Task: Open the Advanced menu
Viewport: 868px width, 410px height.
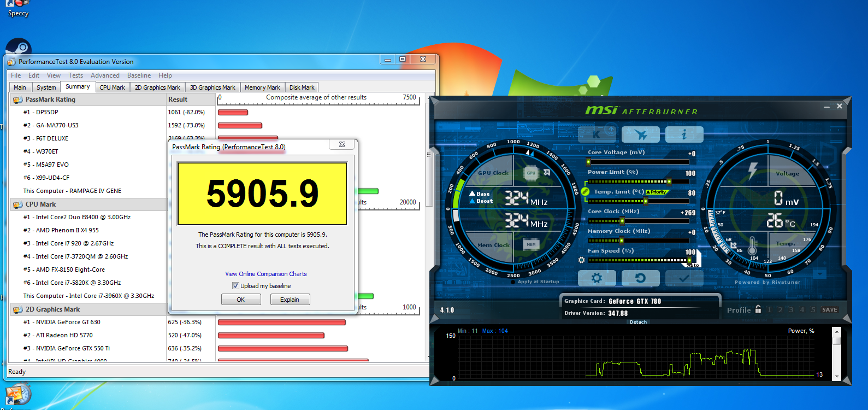Action: tap(105, 75)
